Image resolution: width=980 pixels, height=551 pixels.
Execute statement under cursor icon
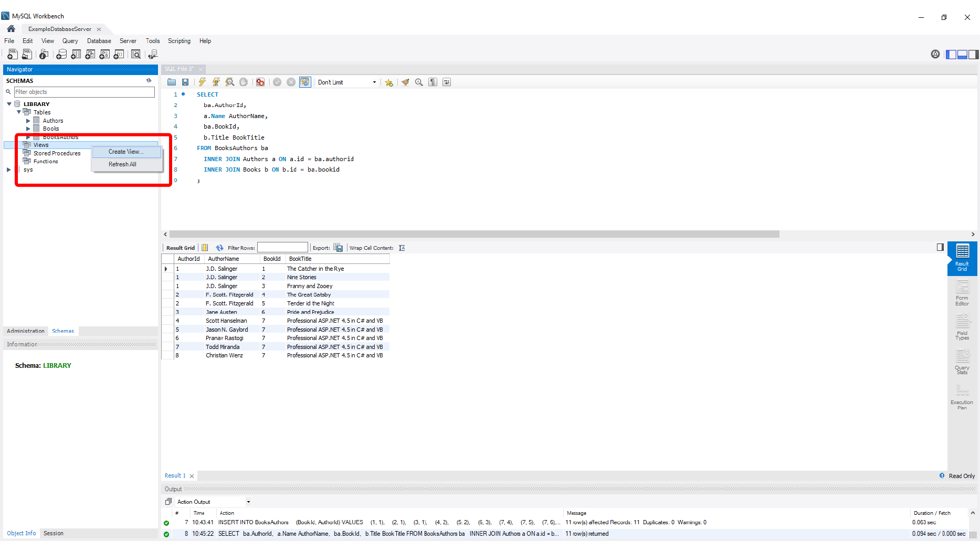pyautogui.click(x=216, y=82)
